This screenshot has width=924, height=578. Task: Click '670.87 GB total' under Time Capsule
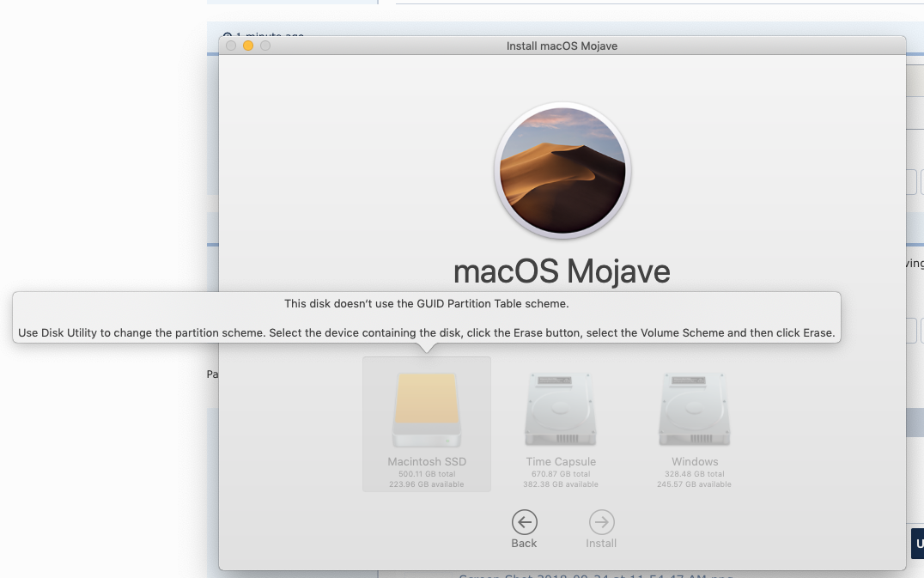click(x=561, y=474)
